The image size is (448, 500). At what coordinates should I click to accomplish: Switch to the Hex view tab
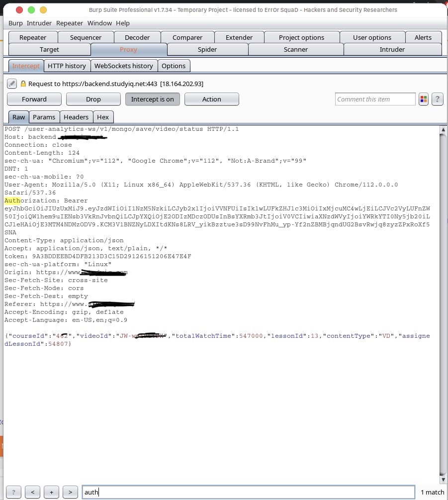coord(102,117)
